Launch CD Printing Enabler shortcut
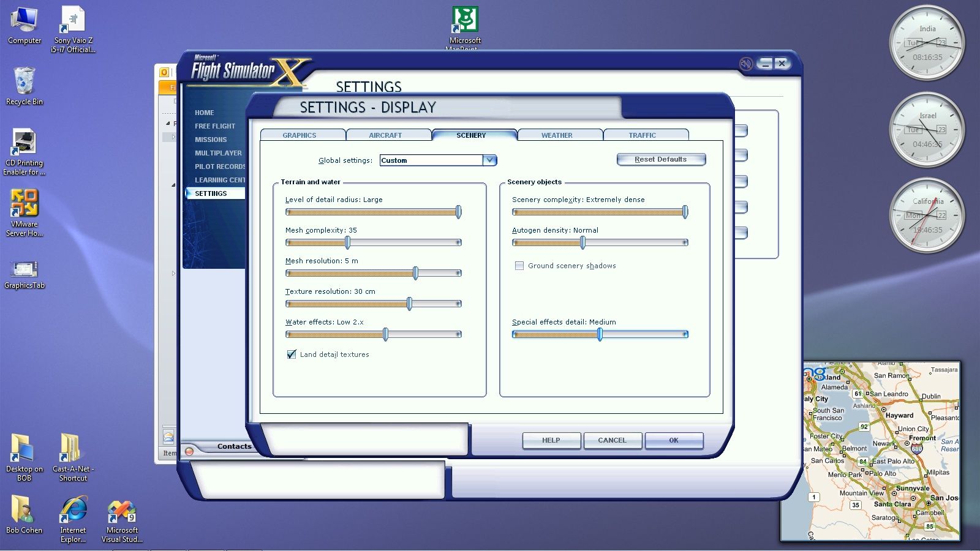 (x=24, y=152)
